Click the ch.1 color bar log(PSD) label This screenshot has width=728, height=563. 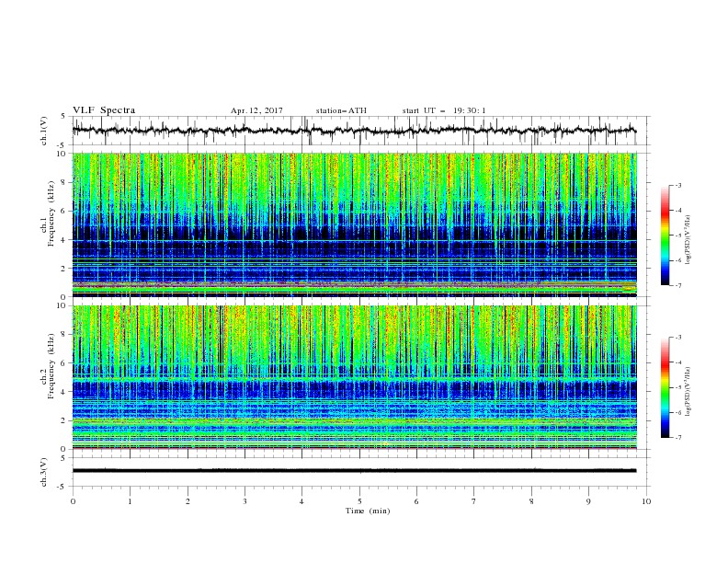pos(688,240)
